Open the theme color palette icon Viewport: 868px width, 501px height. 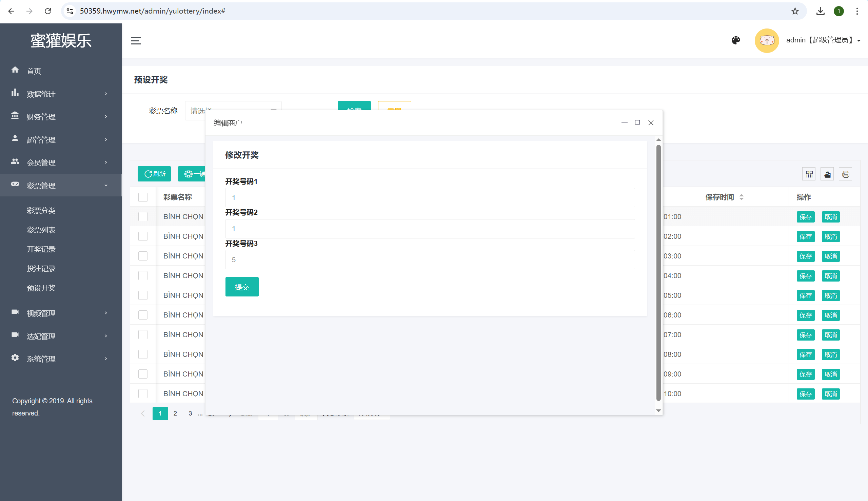coord(736,41)
